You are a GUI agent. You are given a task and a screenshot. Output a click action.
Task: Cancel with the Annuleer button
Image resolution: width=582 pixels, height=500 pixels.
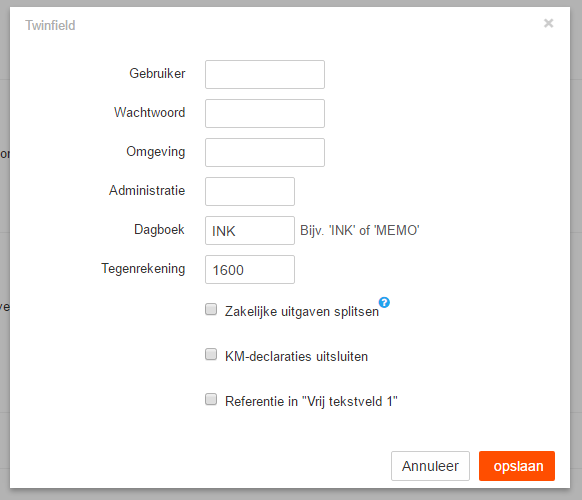(430, 466)
